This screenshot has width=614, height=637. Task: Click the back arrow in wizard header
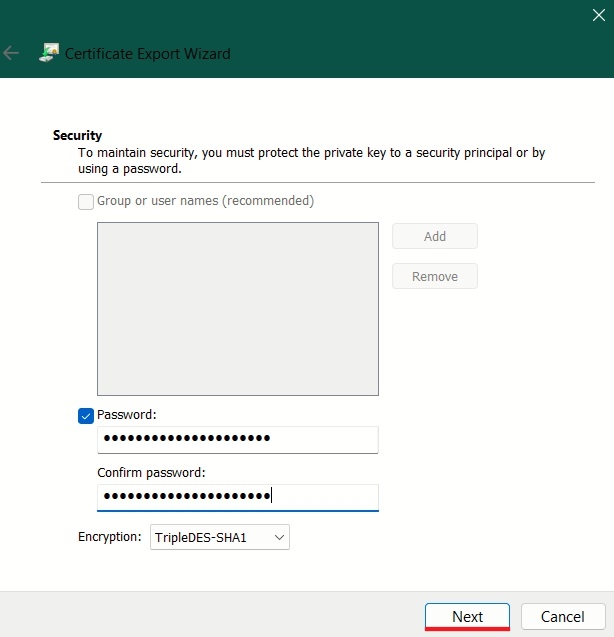pos(11,53)
